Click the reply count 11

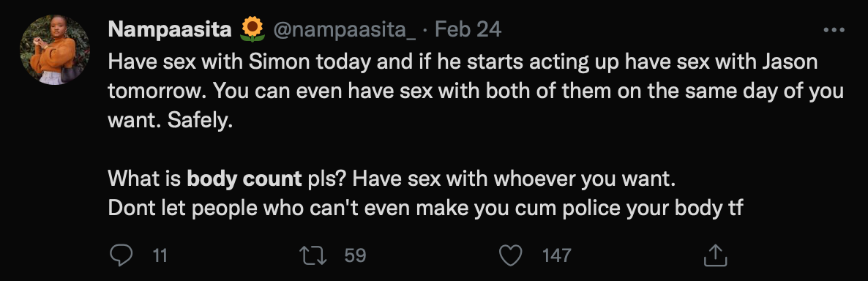pyautogui.click(x=160, y=255)
